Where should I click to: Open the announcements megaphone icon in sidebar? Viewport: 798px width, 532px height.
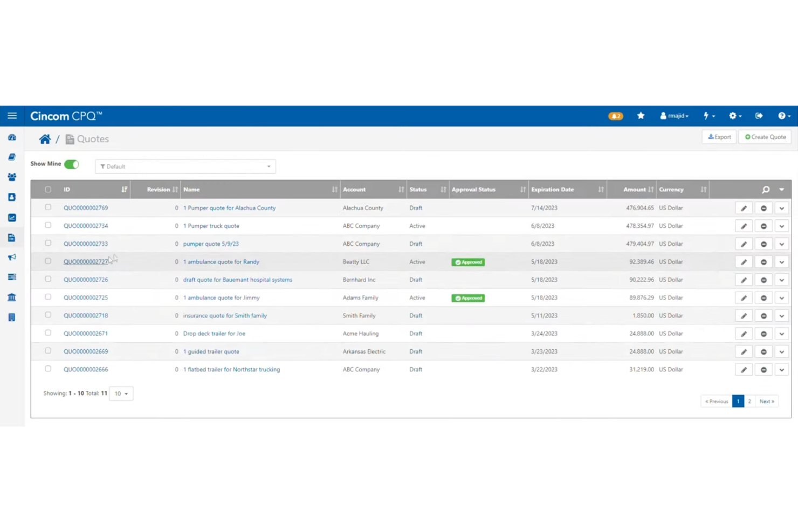pos(12,257)
